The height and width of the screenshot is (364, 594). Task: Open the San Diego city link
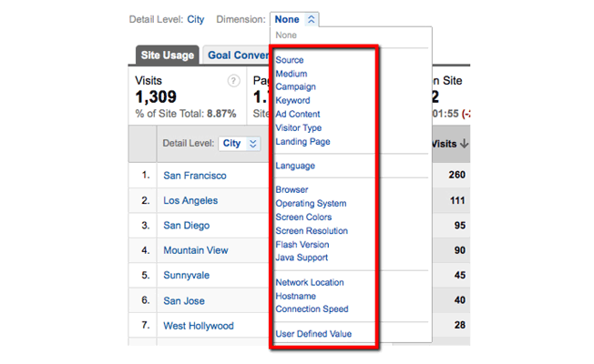[x=187, y=226]
